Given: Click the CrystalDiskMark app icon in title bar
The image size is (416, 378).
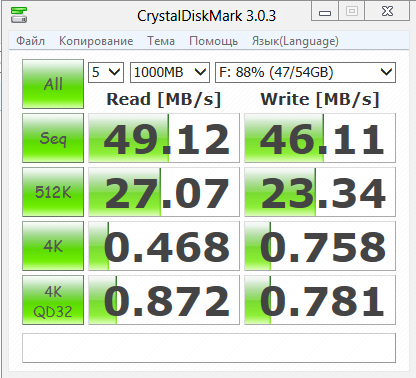Looking at the screenshot, I should (18, 15).
